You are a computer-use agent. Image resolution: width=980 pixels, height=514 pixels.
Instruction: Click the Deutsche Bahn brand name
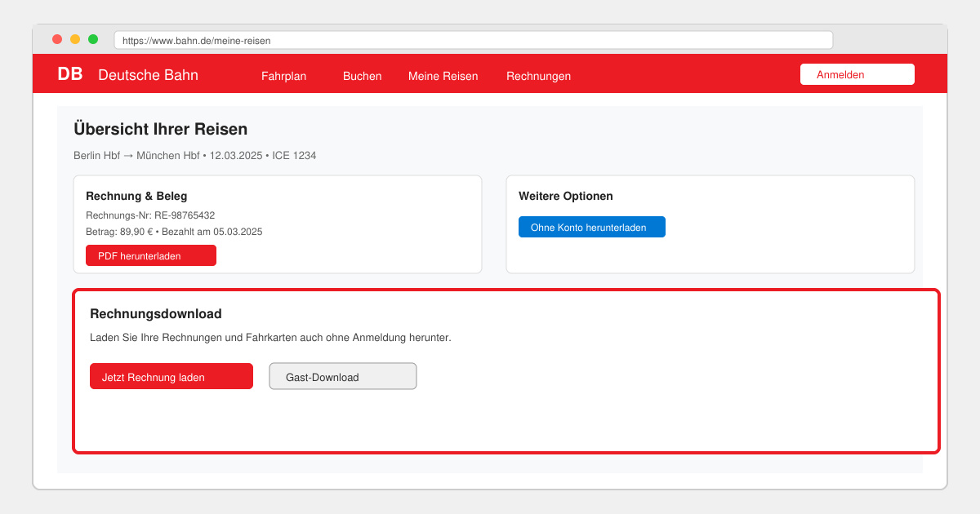click(148, 75)
